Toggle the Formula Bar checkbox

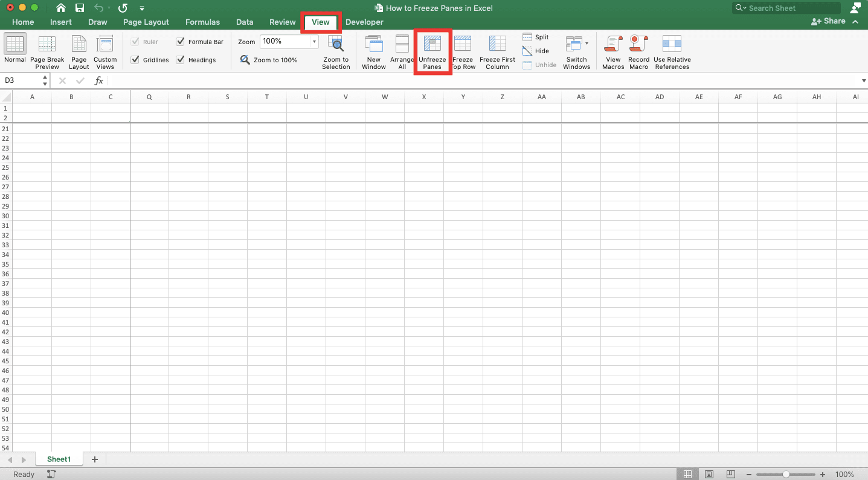[x=181, y=42]
